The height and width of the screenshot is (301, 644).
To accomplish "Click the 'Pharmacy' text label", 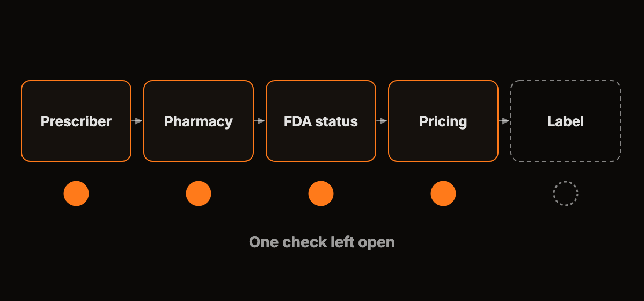I will tap(199, 122).
